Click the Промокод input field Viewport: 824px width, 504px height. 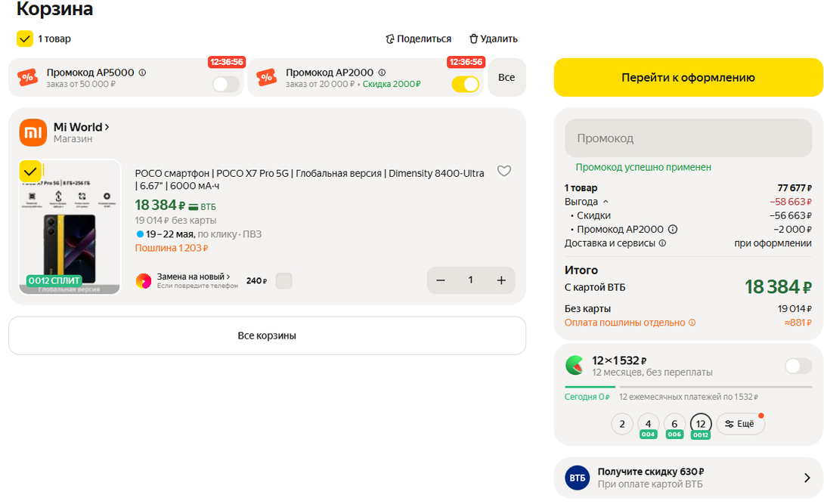(689, 138)
